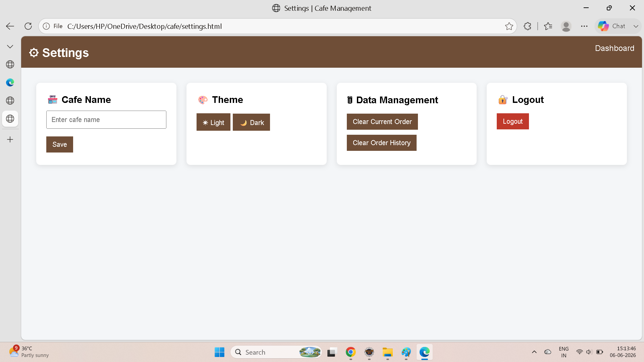Open Microsoft Edge from the taskbar
The height and width of the screenshot is (362, 644).
coord(424,352)
